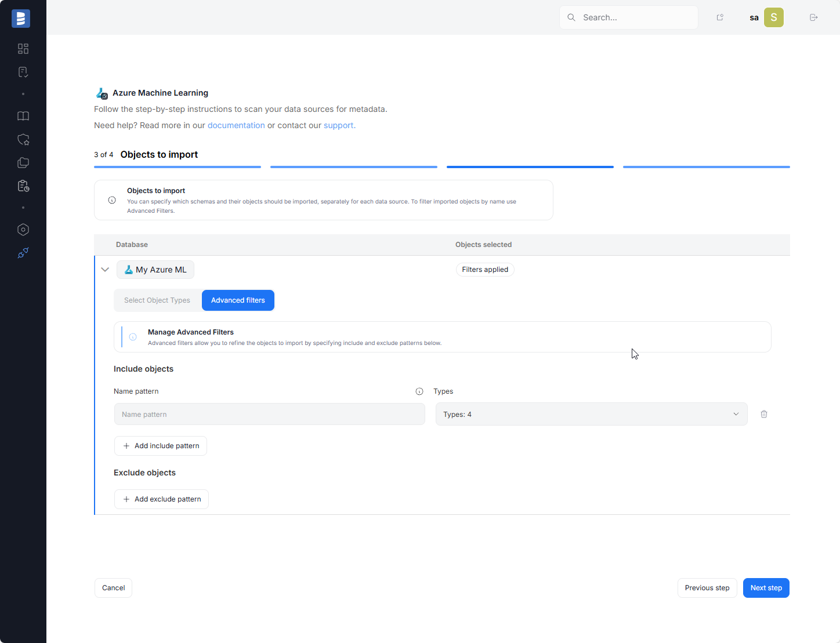Click the Dataedo logo in sidebar
This screenshot has width=840, height=643.
(x=21, y=19)
